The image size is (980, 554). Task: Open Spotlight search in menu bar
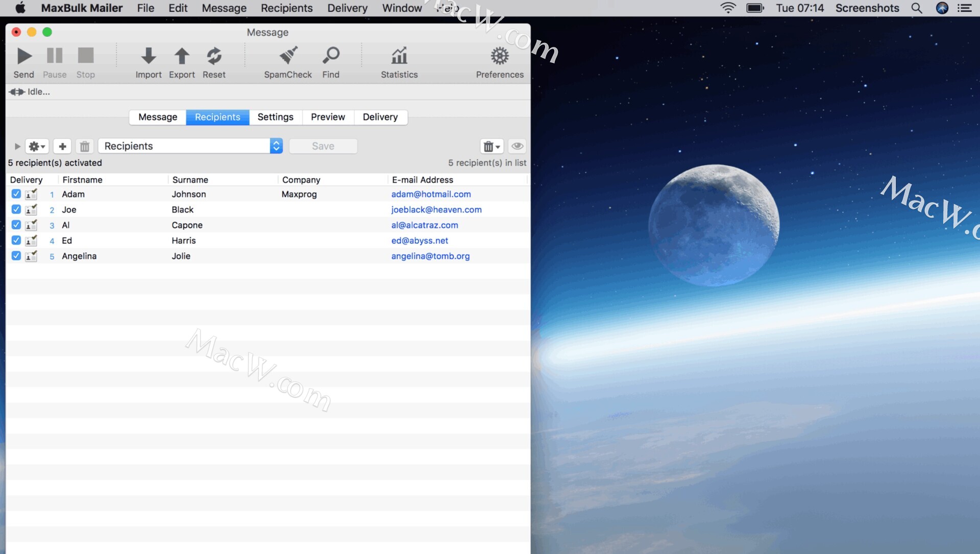click(x=917, y=8)
